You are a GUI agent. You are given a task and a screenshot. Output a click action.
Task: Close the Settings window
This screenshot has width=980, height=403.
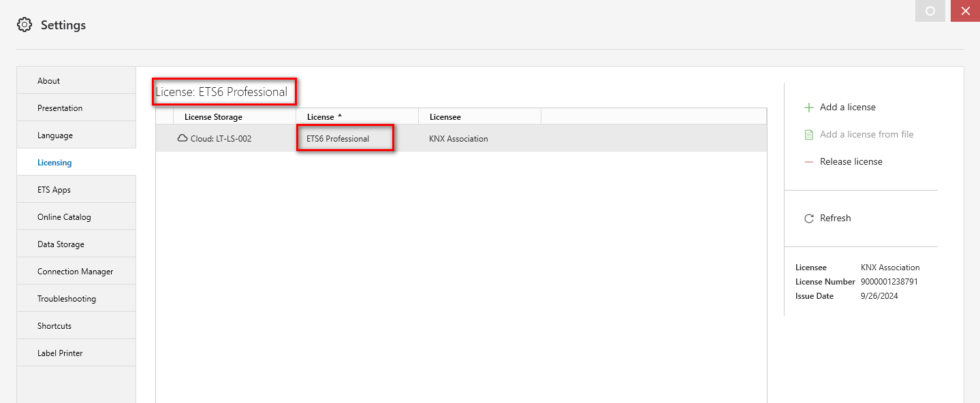point(965,11)
